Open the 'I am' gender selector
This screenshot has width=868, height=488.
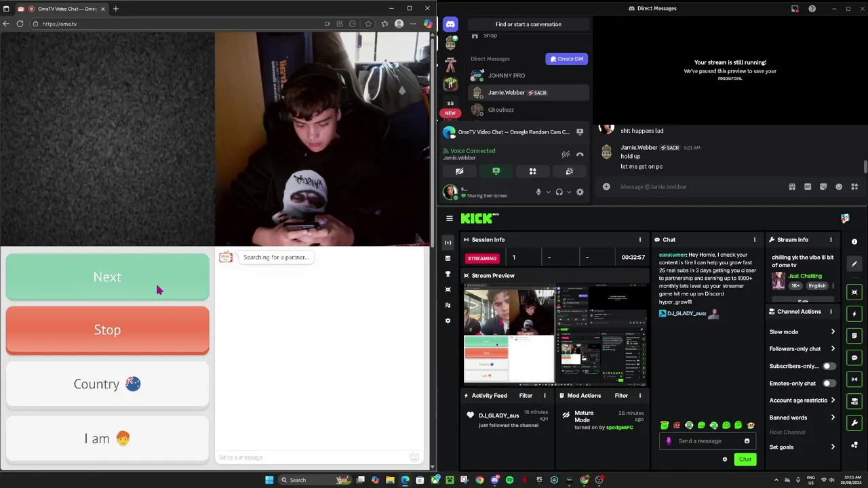pos(107,439)
